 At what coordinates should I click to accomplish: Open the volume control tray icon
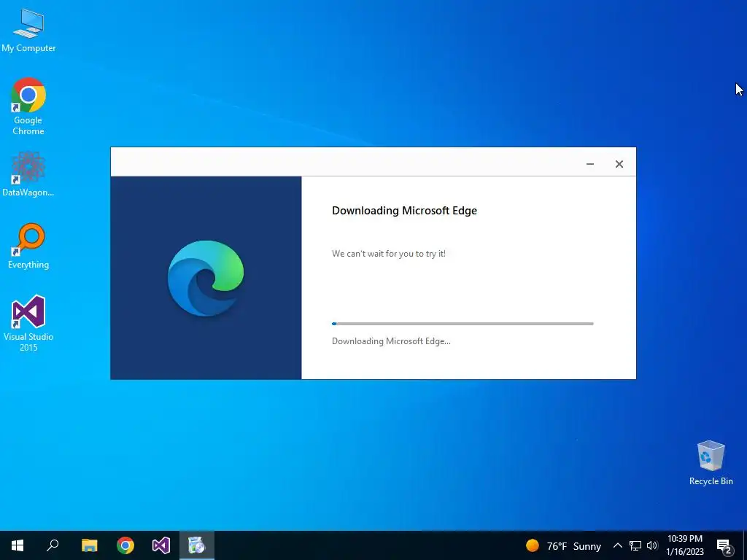point(652,545)
